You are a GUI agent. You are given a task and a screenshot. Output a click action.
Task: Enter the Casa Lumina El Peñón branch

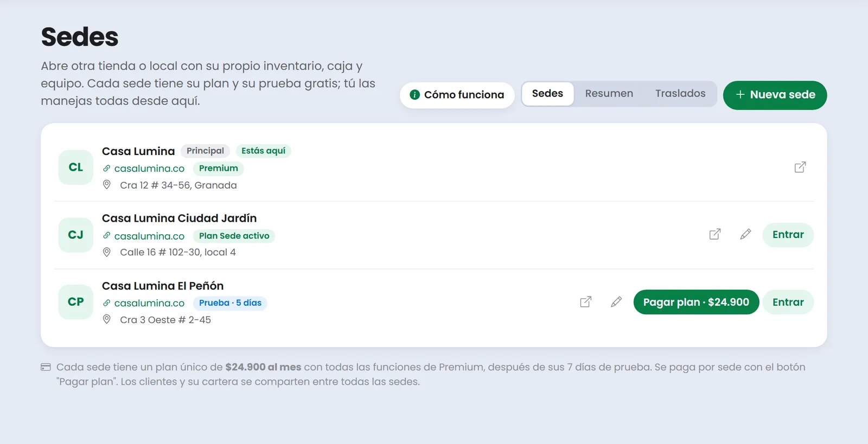[x=788, y=302]
